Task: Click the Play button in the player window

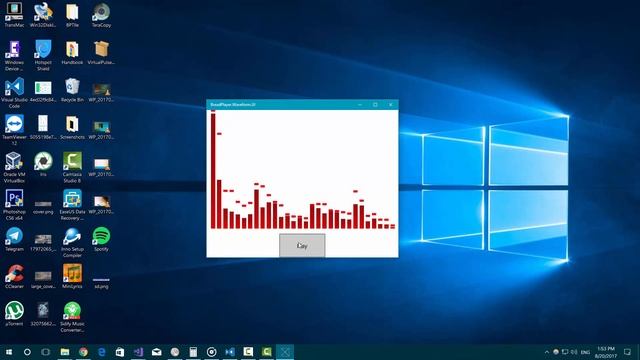Action: (x=302, y=245)
